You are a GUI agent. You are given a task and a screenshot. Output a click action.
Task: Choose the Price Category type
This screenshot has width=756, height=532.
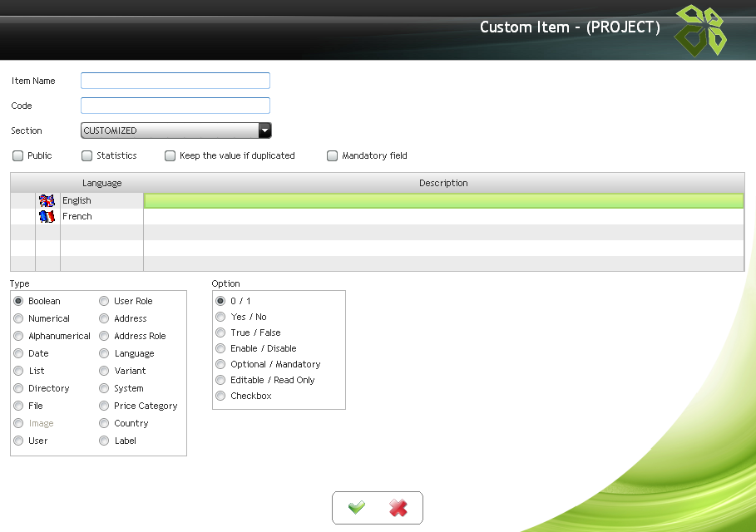coord(104,406)
